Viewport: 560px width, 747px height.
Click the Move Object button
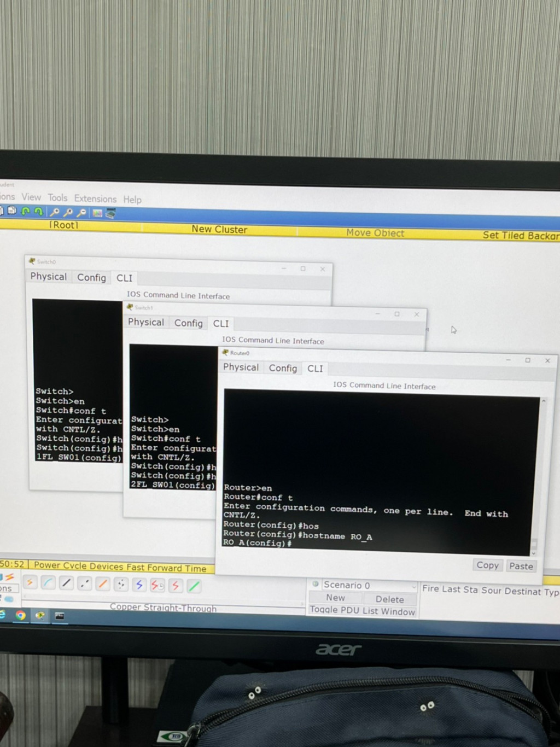[375, 233]
